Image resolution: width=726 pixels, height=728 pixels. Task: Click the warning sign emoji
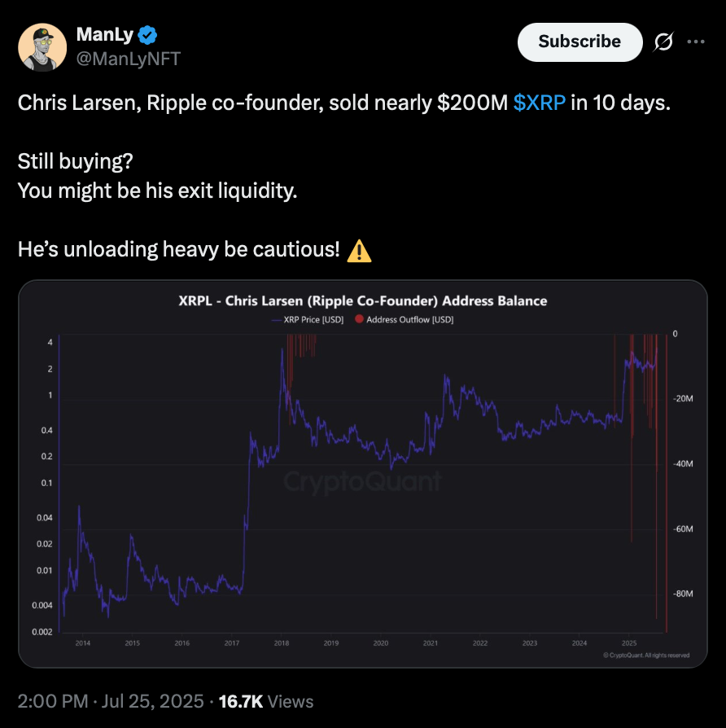(x=359, y=251)
